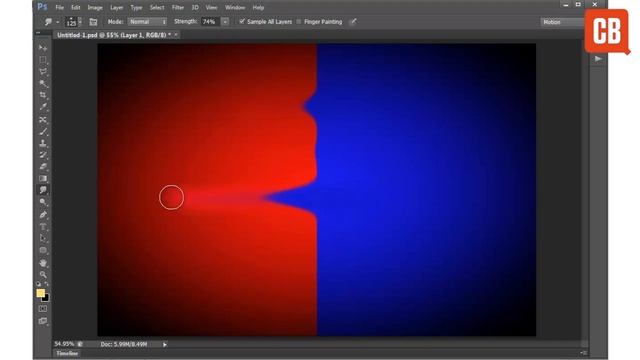Screen dimensions: 640x360
Task: Select the Smudge tool in toolbox
Action: point(43,190)
